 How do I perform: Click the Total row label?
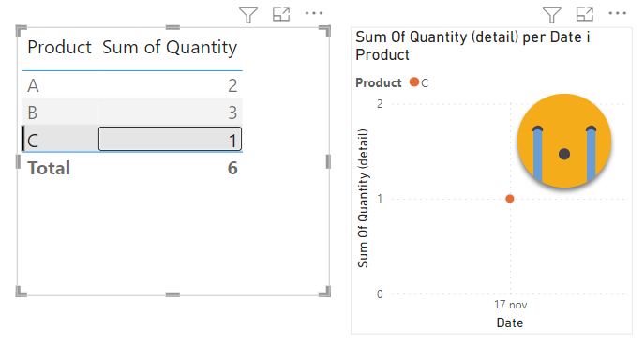pos(49,168)
